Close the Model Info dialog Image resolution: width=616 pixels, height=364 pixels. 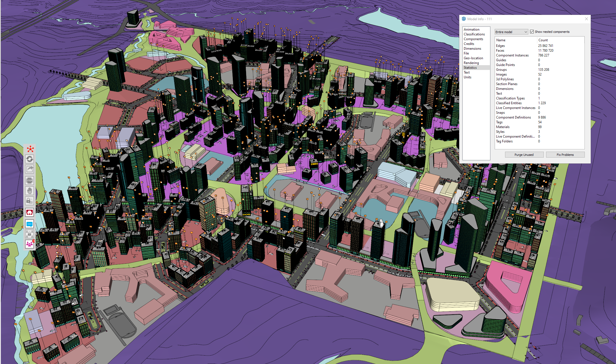[586, 19]
